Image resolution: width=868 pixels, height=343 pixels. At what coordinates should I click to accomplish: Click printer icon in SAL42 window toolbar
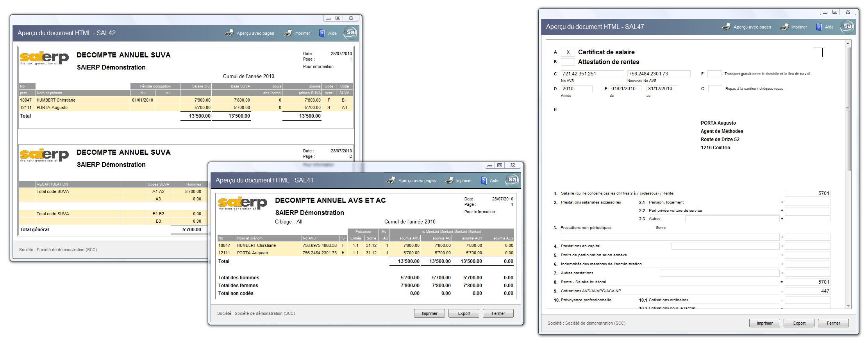pos(288,33)
